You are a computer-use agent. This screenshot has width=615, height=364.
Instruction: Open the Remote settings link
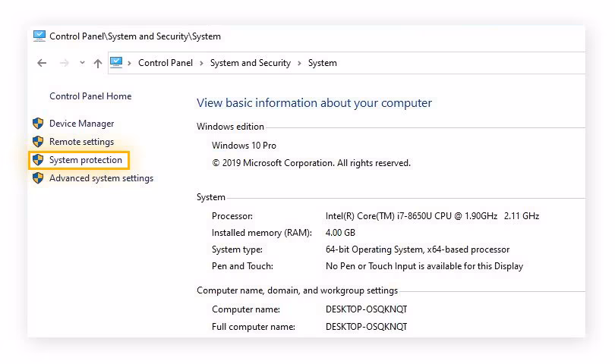[x=81, y=142]
